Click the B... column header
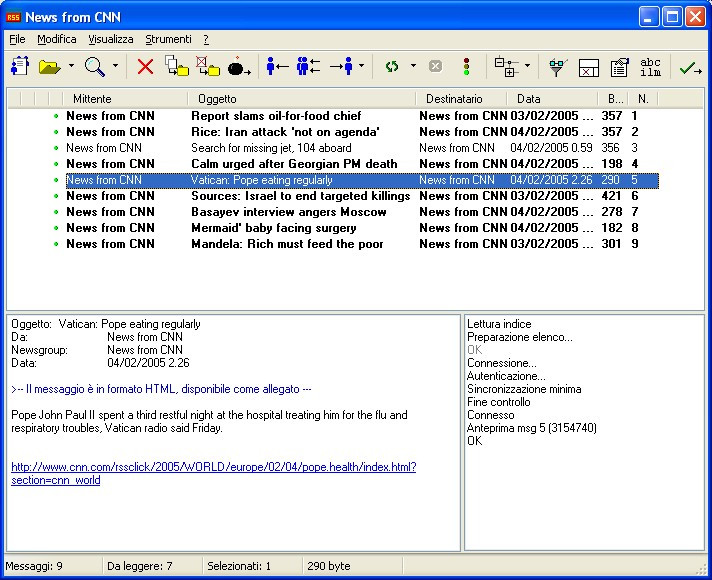This screenshot has width=712, height=580. [613, 99]
